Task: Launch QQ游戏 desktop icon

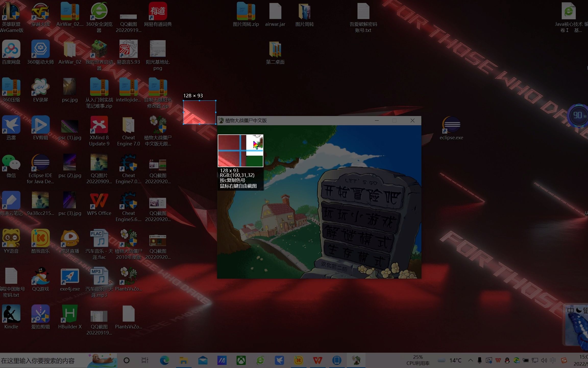Action: (x=40, y=280)
